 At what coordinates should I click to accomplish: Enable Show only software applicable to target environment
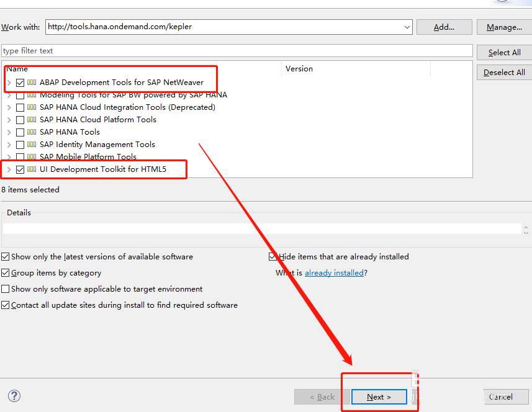(5, 289)
